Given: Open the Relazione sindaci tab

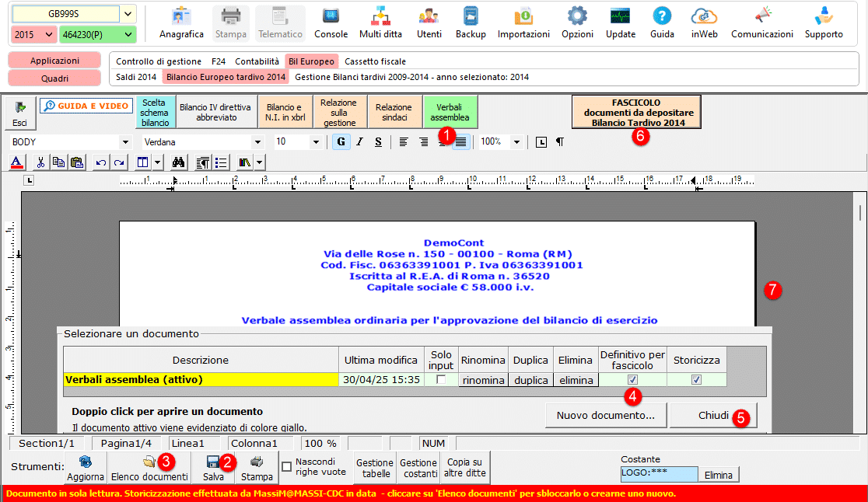Looking at the screenshot, I should pyautogui.click(x=394, y=112).
